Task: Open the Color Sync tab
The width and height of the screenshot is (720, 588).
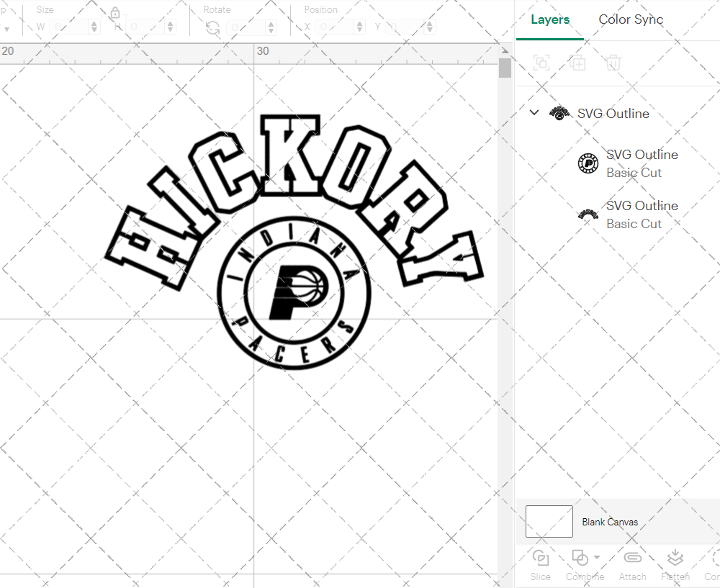Action: (631, 19)
